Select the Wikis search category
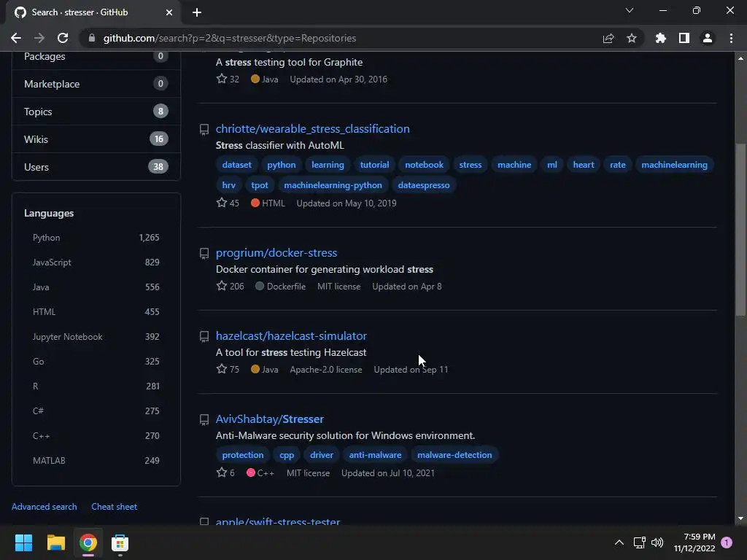 (96, 139)
